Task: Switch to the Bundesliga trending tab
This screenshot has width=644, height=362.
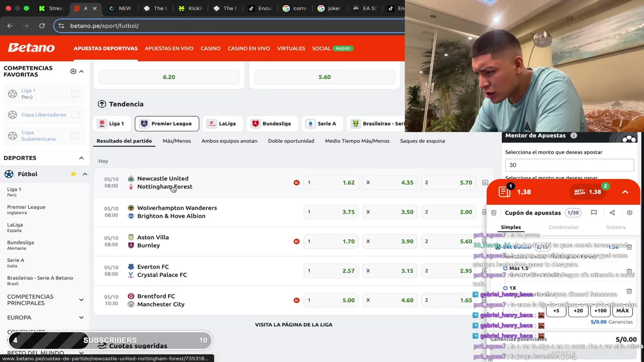Action: point(272,124)
